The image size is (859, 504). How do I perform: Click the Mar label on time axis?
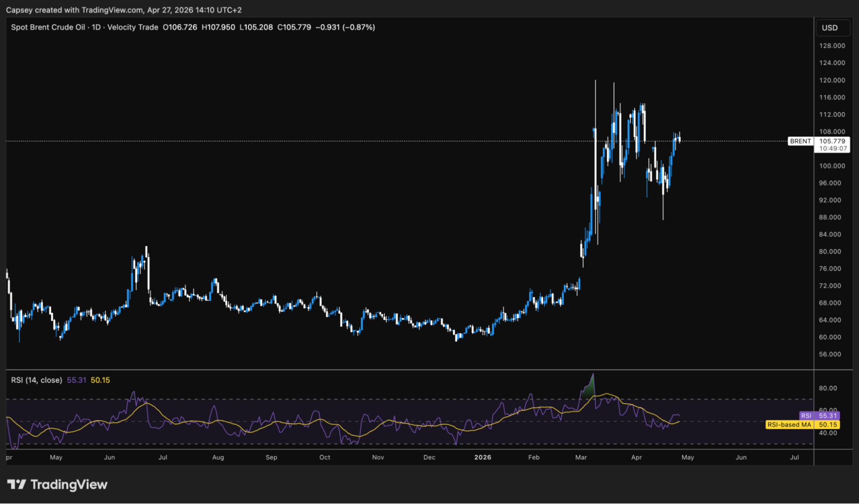coord(581,457)
